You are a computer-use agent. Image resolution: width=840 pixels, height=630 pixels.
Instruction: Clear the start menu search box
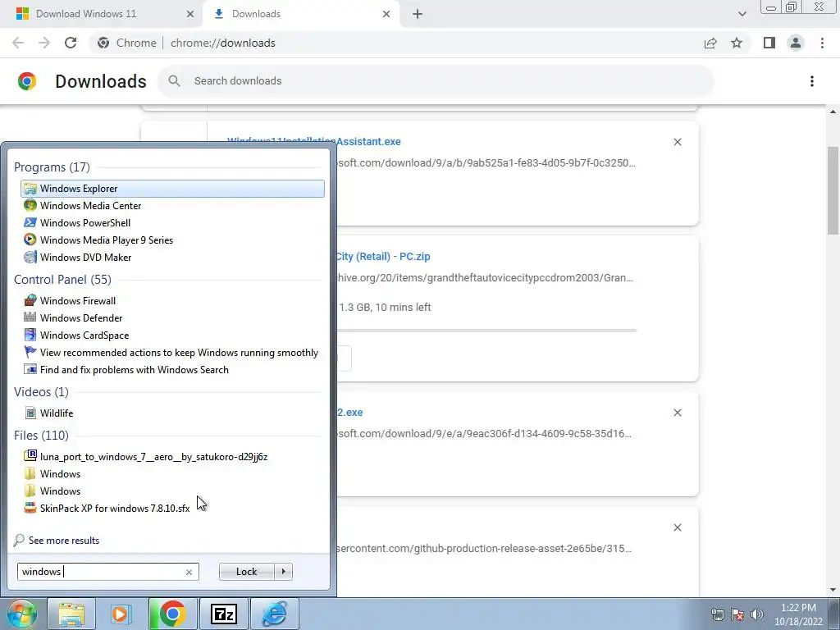(x=189, y=572)
